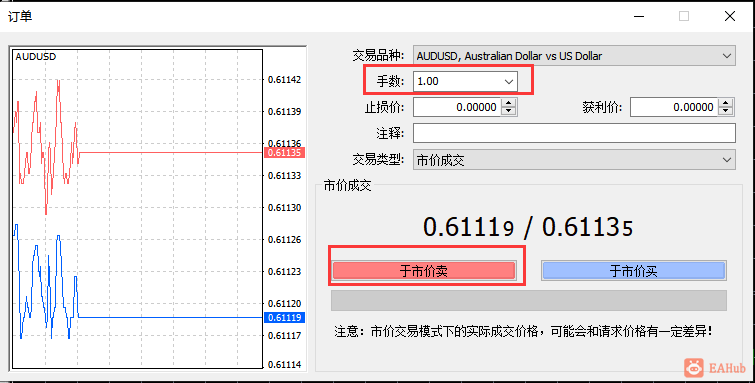This screenshot has height=383, width=755.
Task: Open the 交易品种 symbol dropdown
Action: (x=574, y=56)
